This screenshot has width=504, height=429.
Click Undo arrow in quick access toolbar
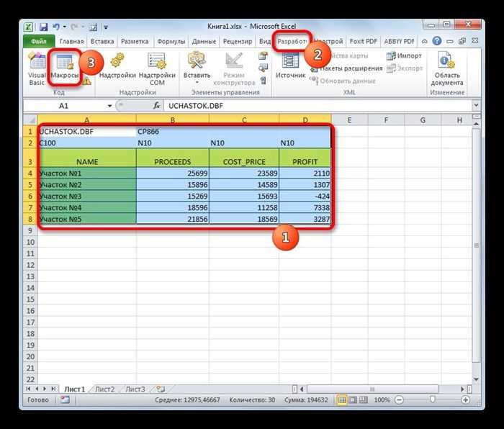click(56, 27)
